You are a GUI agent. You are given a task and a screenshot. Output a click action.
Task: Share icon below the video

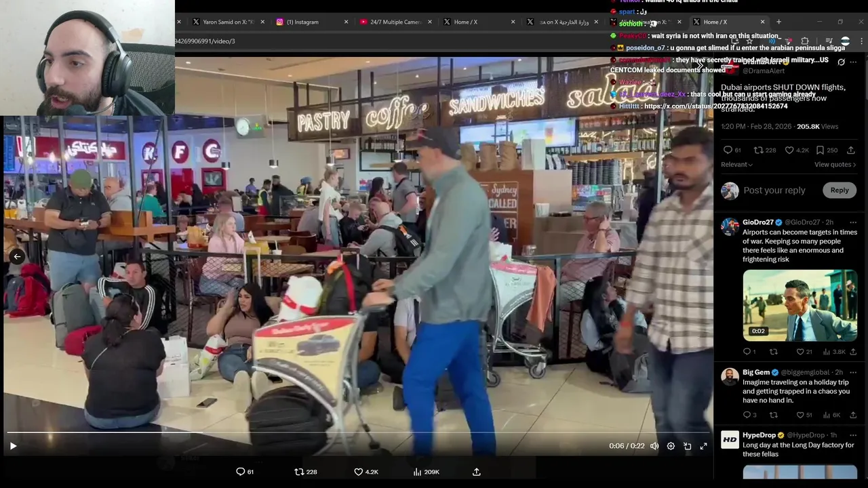476,472
